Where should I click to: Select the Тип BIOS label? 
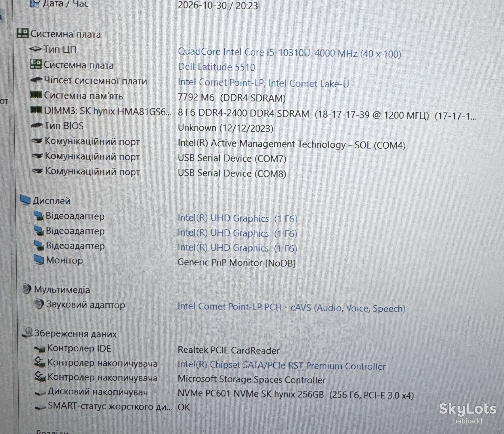click(x=64, y=125)
